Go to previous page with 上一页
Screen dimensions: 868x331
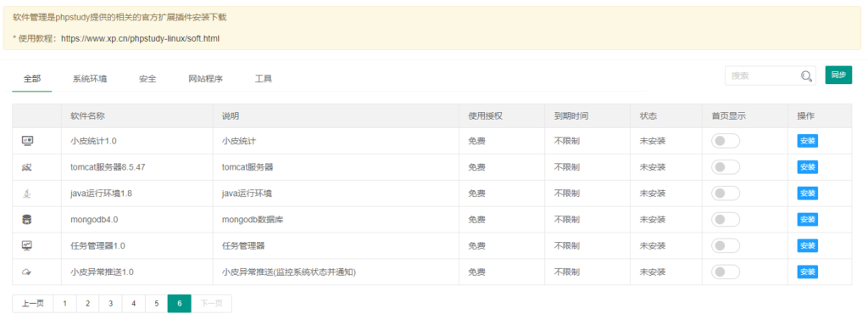[x=33, y=304]
